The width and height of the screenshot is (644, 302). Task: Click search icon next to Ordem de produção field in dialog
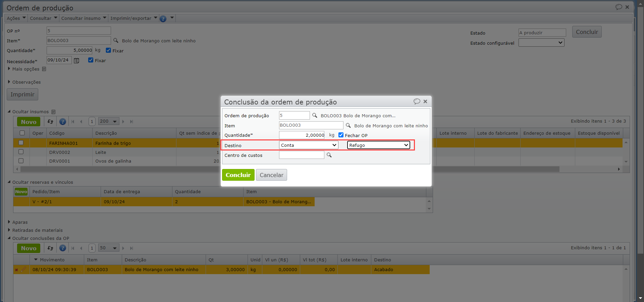[x=315, y=115]
